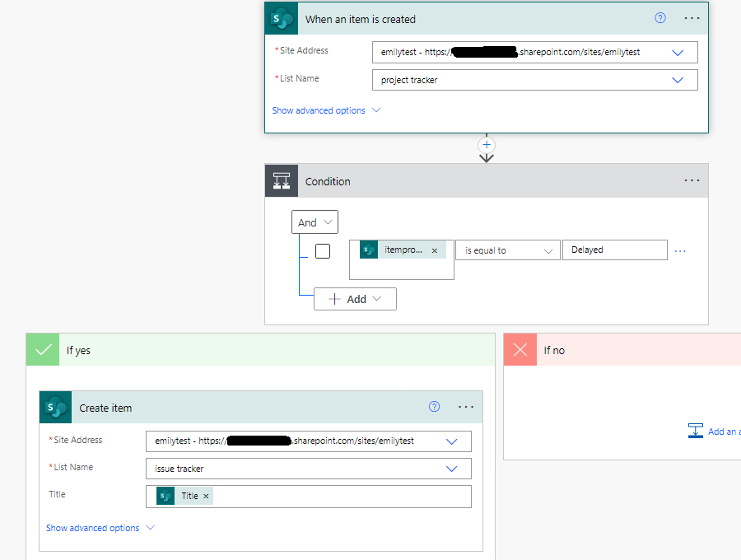Insert a new step via the plus connector
Image resolution: width=741 pixels, height=560 pixels.
pyautogui.click(x=487, y=145)
